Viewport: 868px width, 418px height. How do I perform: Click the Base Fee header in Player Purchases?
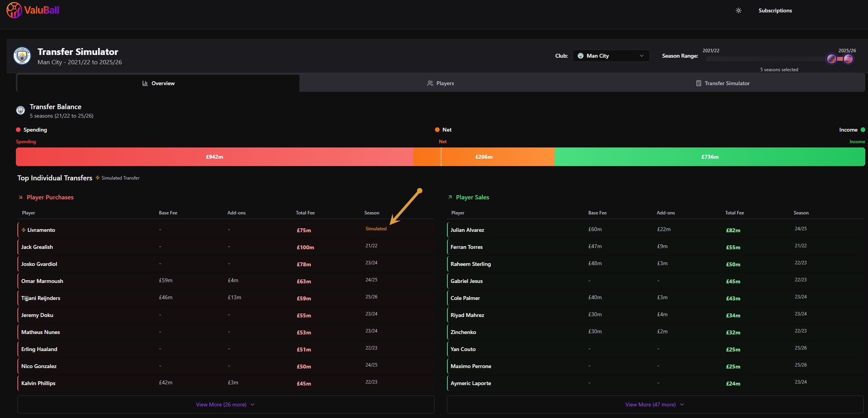click(x=168, y=213)
